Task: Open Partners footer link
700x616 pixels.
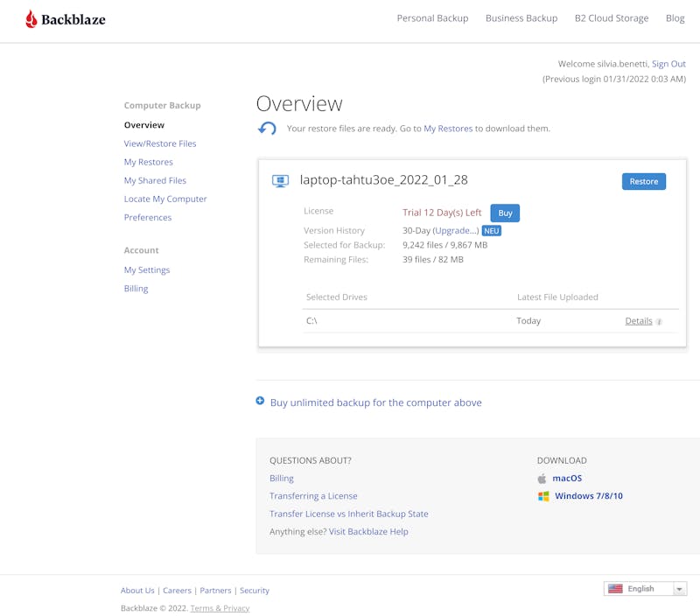Action: [215, 591]
